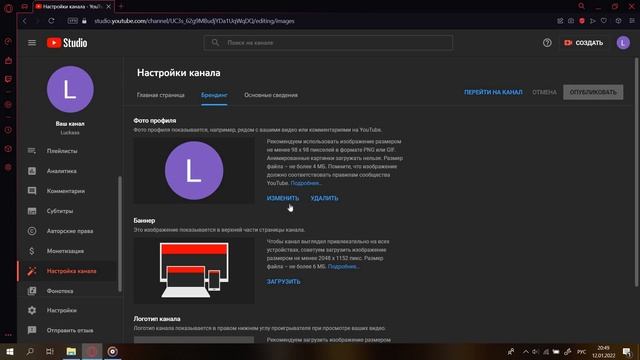Open the hamburger navigation menu
The image size is (640, 360).
point(32,43)
